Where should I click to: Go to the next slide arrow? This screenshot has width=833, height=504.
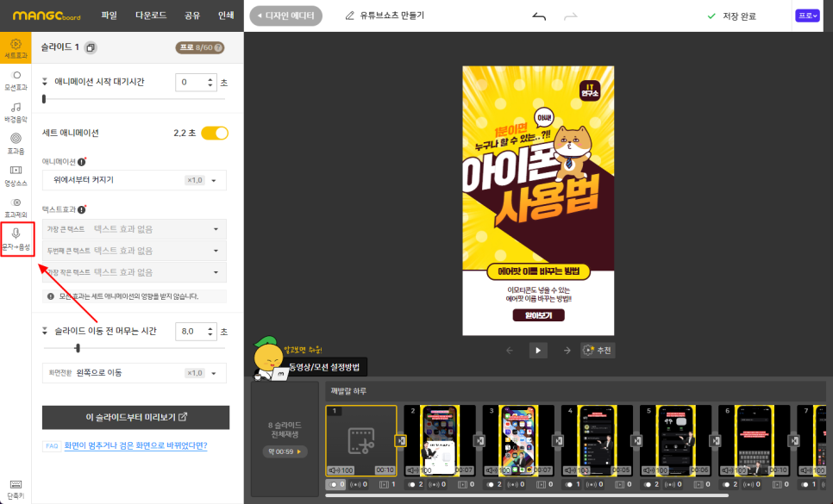(x=567, y=350)
